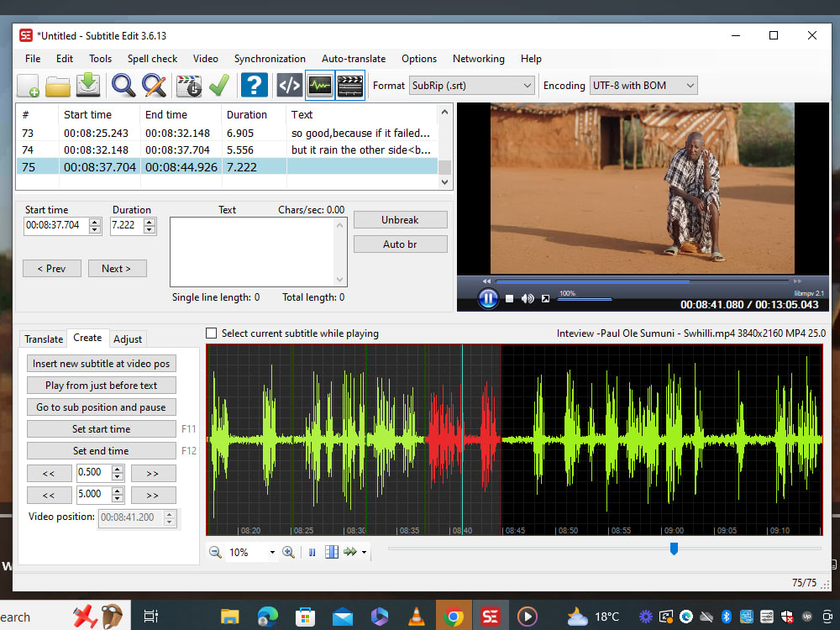The height and width of the screenshot is (630, 840).
Task: Zoom in the waveform with plus magnifier
Action: [x=288, y=552]
